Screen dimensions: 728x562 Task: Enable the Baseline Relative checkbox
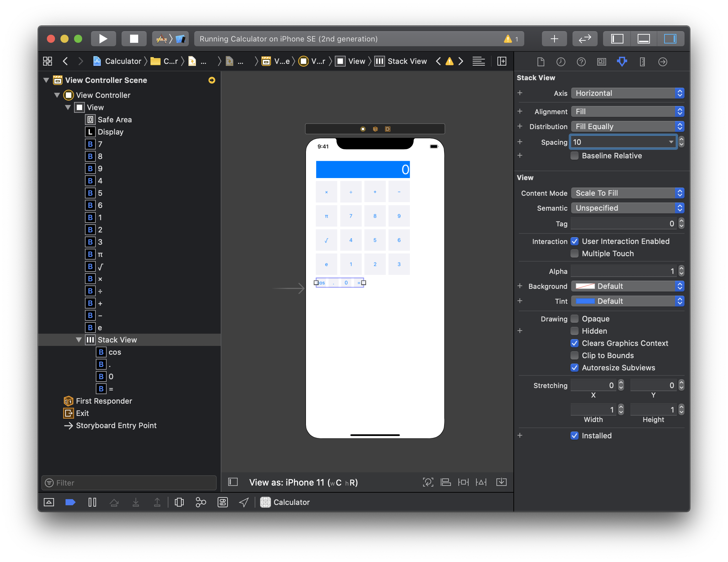tap(575, 156)
